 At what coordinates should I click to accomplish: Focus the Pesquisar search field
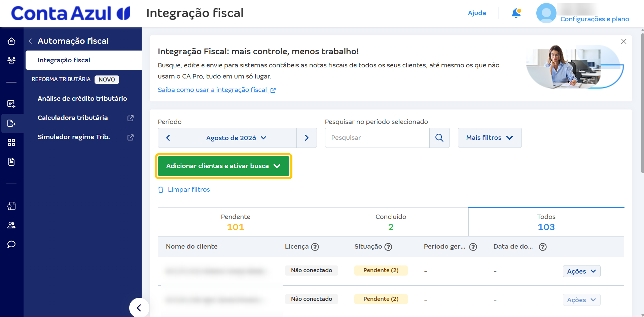(x=377, y=138)
